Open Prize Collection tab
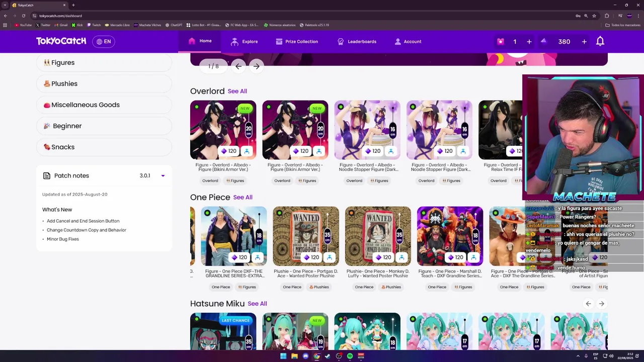Screen dimensions: 644x362 tap(296, 42)
